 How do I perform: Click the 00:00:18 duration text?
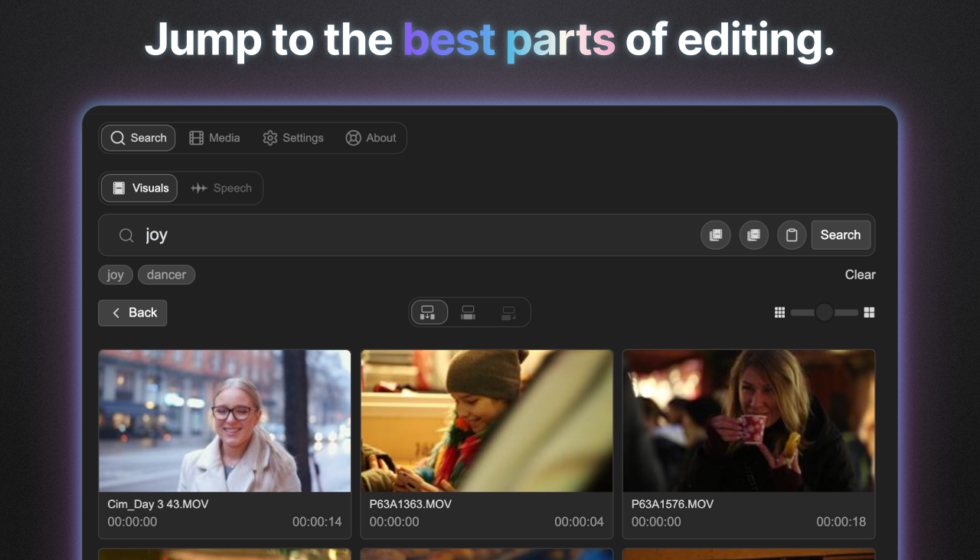(841, 522)
